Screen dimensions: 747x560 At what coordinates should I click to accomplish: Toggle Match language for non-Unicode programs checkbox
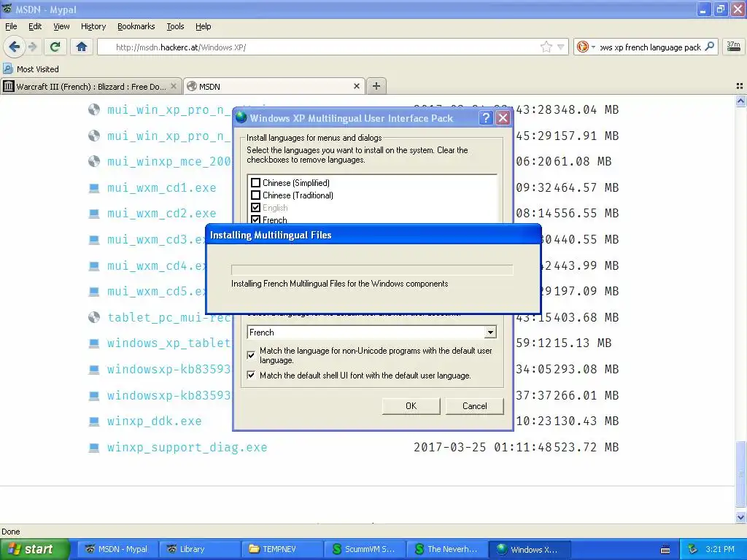click(251, 355)
